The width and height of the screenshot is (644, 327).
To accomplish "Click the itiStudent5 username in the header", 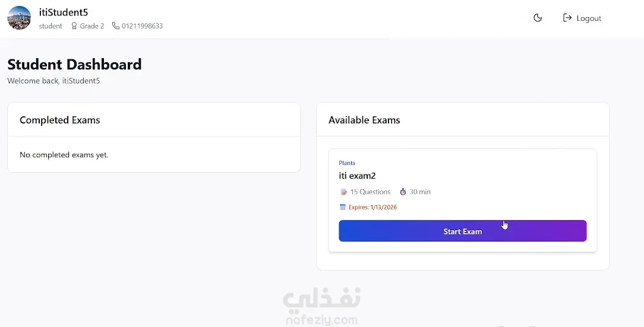I will pos(64,12).
